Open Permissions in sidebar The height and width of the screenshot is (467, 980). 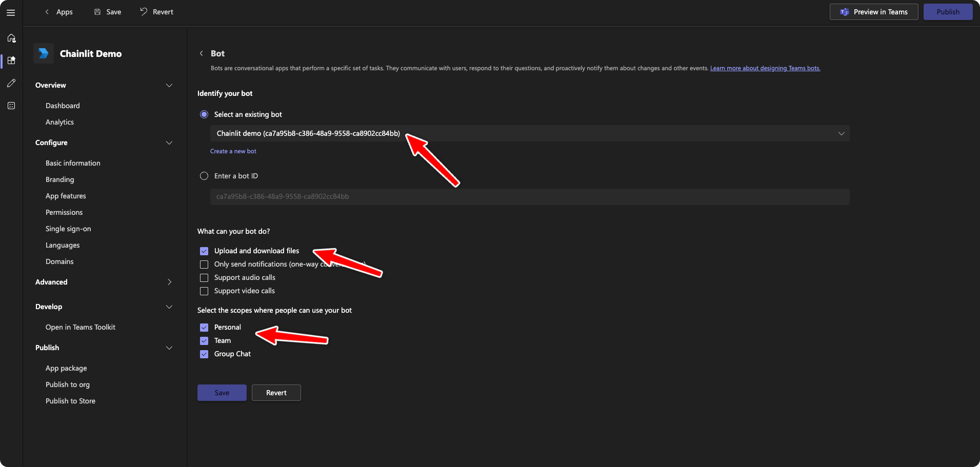pos(64,212)
